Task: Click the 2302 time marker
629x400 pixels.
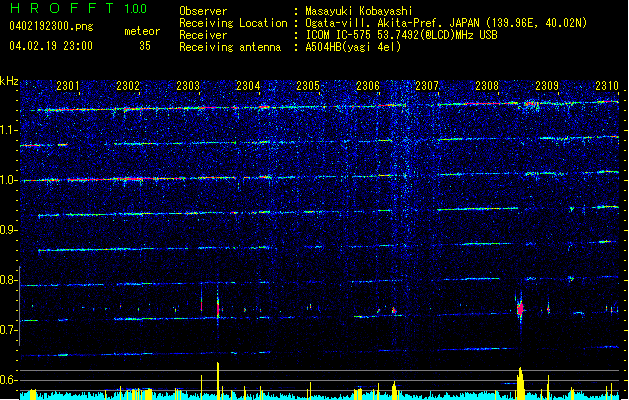Action: (128, 86)
